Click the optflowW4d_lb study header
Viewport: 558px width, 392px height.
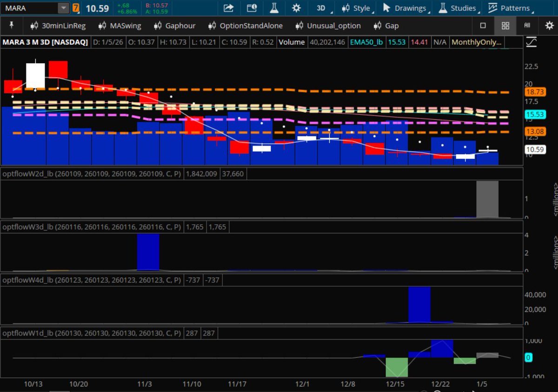click(92, 280)
